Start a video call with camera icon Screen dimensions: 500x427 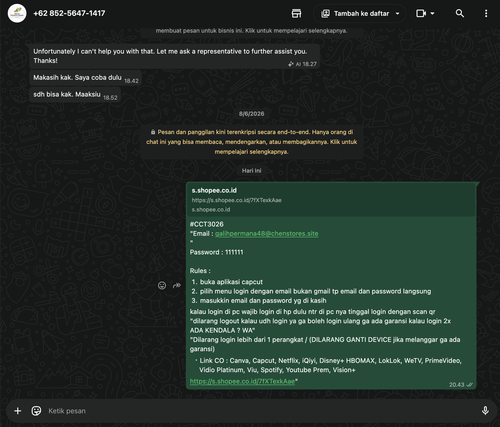[421, 13]
